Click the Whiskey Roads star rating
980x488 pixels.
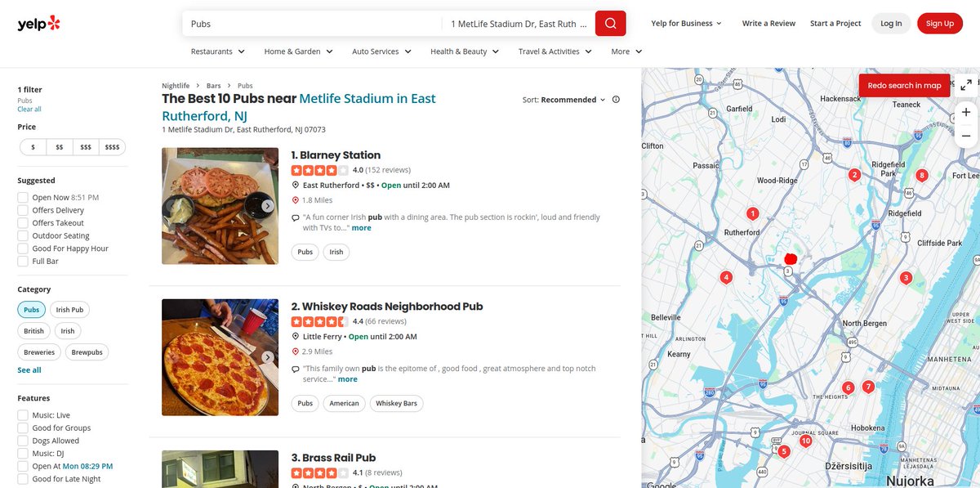tap(320, 321)
